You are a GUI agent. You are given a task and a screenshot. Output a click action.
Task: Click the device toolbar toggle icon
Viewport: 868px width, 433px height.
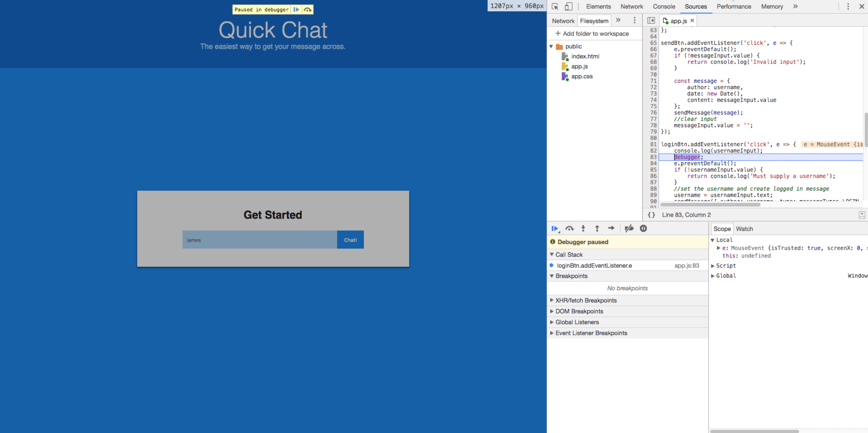coord(569,6)
